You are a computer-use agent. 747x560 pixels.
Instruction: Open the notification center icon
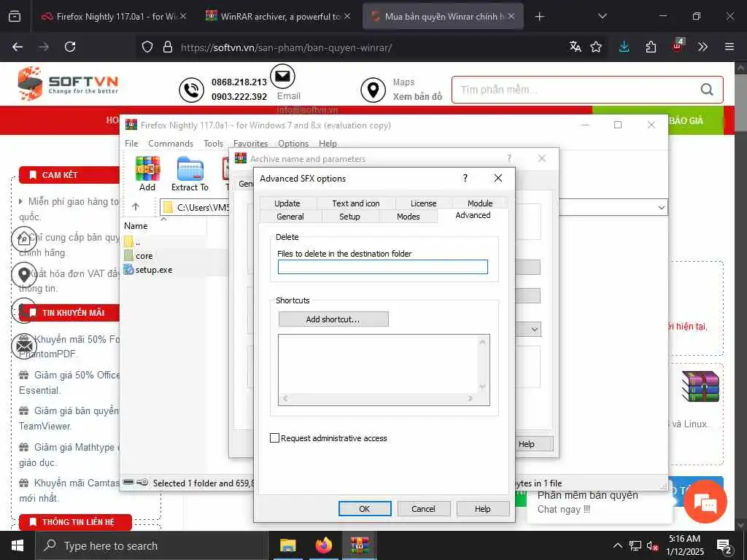point(724,547)
